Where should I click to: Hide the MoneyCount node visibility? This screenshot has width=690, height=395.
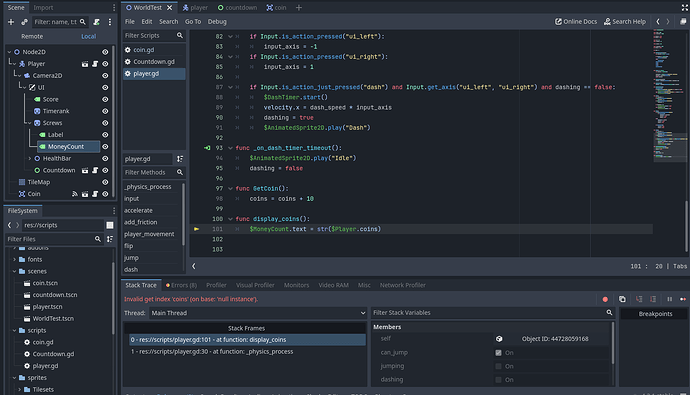click(x=105, y=146)
